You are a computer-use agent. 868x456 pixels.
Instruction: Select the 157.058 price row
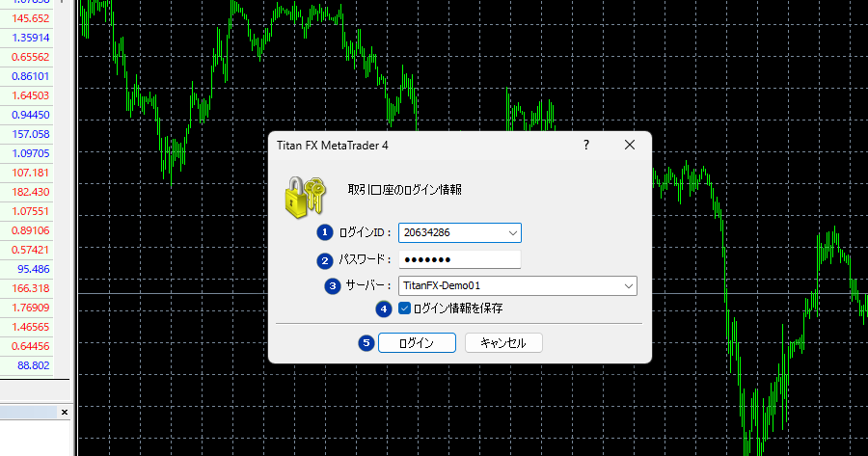(x=27, y=134)
